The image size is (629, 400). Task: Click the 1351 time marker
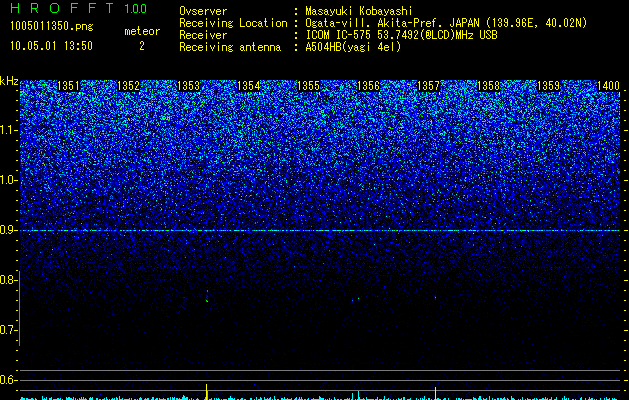(68, 86)
